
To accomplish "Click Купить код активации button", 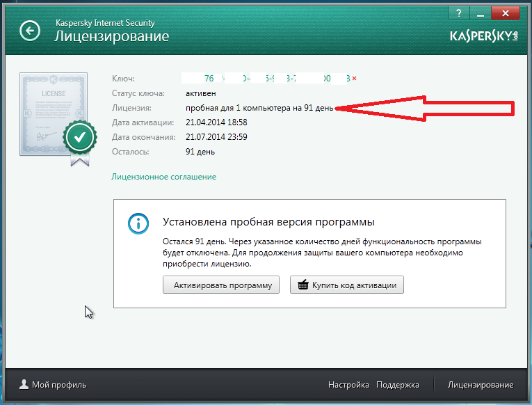I will pos(347,285).
